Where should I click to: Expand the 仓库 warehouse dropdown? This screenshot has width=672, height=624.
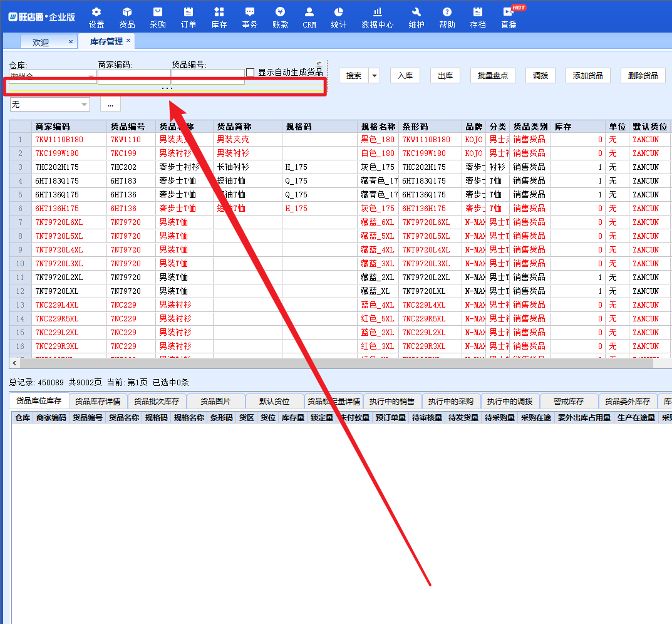pos(91,77)
